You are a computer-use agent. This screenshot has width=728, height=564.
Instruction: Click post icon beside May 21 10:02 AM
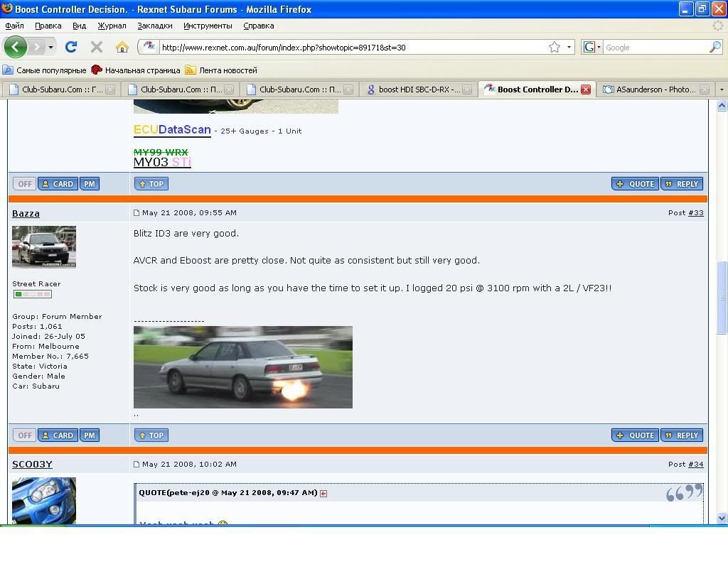pyautogui.click(x=136, y=465)
